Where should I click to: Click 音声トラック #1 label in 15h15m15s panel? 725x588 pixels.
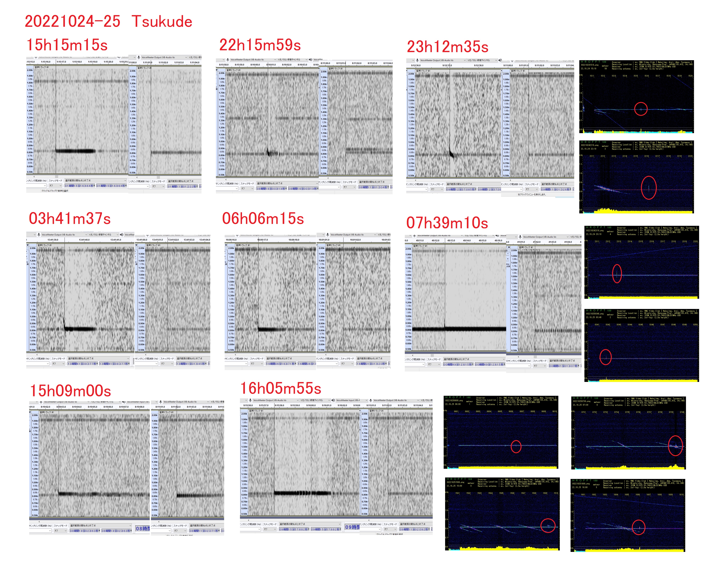[42, 67]
